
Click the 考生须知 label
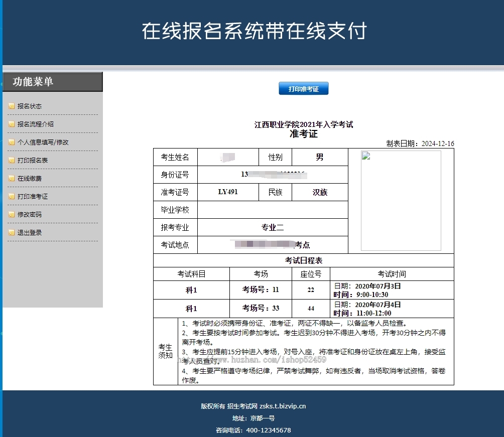(166, 351)
